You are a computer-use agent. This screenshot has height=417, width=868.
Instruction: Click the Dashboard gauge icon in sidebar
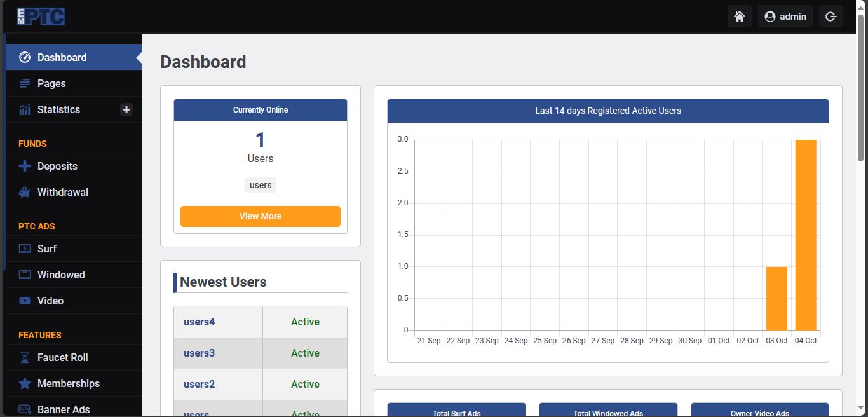[25, 57]
